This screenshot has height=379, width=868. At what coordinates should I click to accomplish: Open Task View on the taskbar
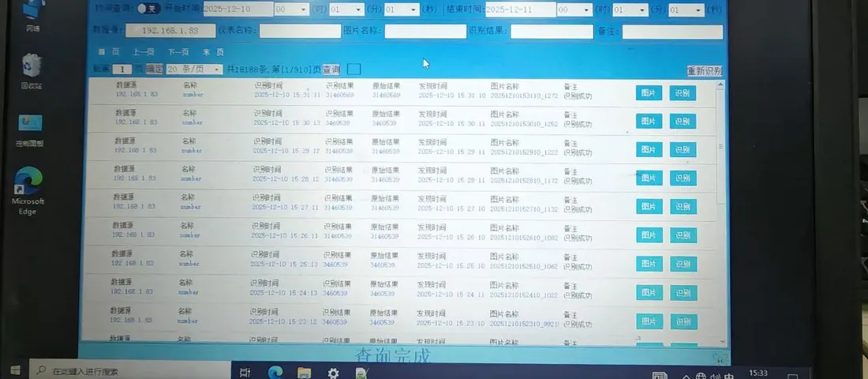click(245, 373)
